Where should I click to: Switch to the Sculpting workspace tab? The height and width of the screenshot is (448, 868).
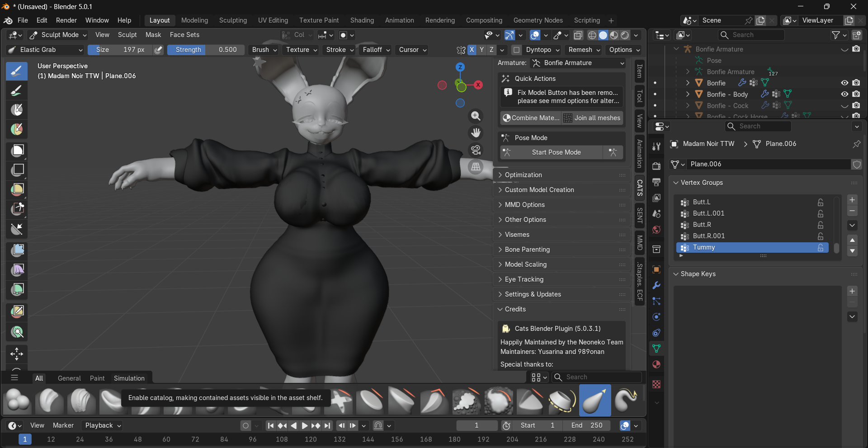[x=233, y=20]
